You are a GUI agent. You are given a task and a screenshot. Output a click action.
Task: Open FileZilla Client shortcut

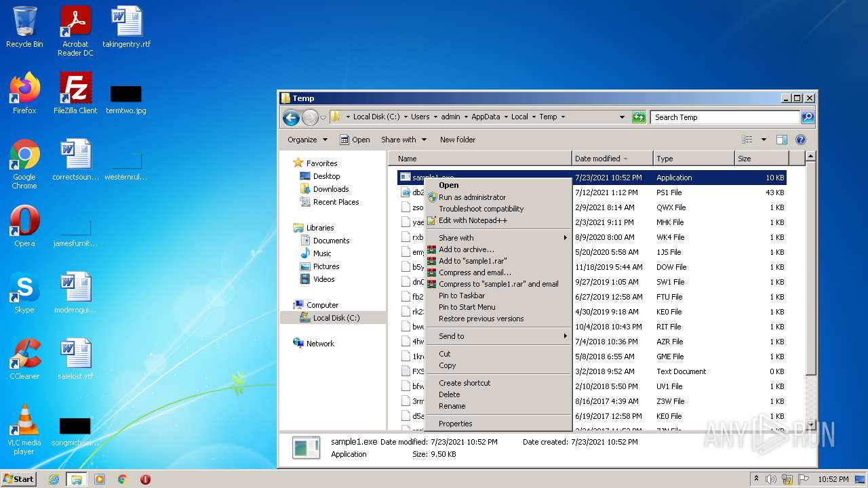pyautogui.click(x=75, y=94)
